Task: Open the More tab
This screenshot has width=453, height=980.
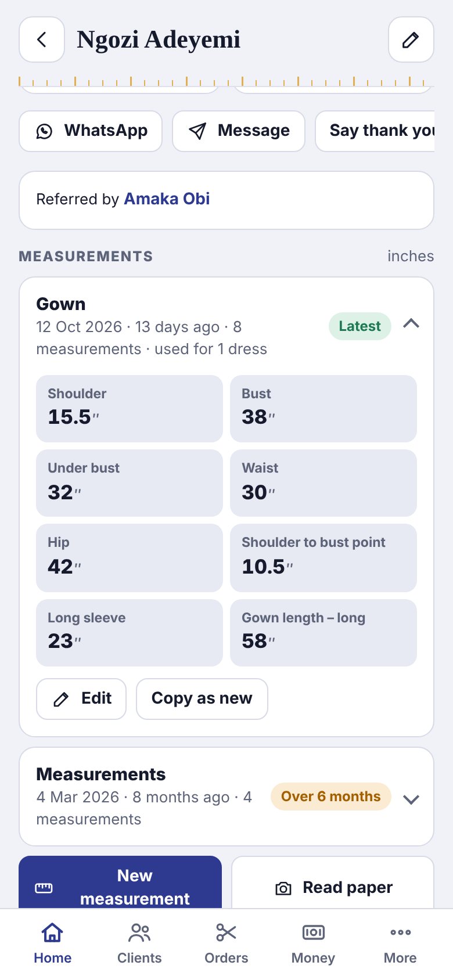Action: [401, 944]
